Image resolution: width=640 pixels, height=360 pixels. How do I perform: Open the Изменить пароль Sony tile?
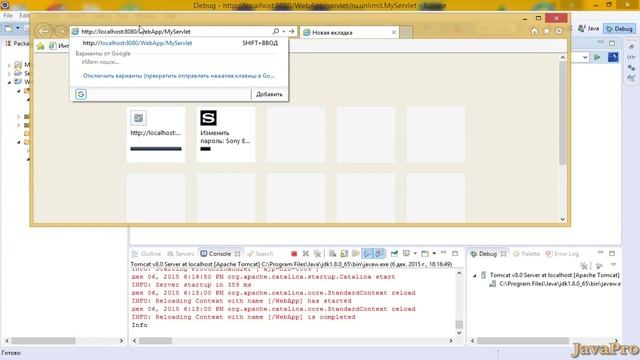[226, 135]
